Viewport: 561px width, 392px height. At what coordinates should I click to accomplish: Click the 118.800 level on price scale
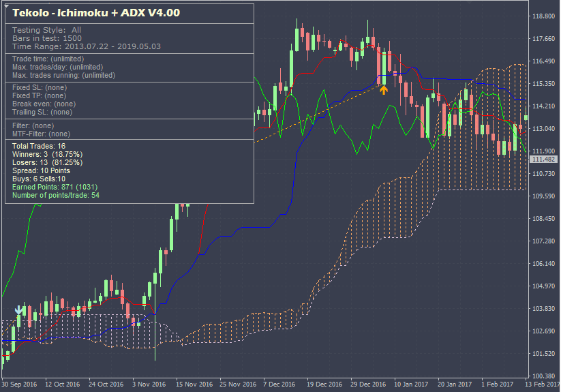tap(545, 16)
